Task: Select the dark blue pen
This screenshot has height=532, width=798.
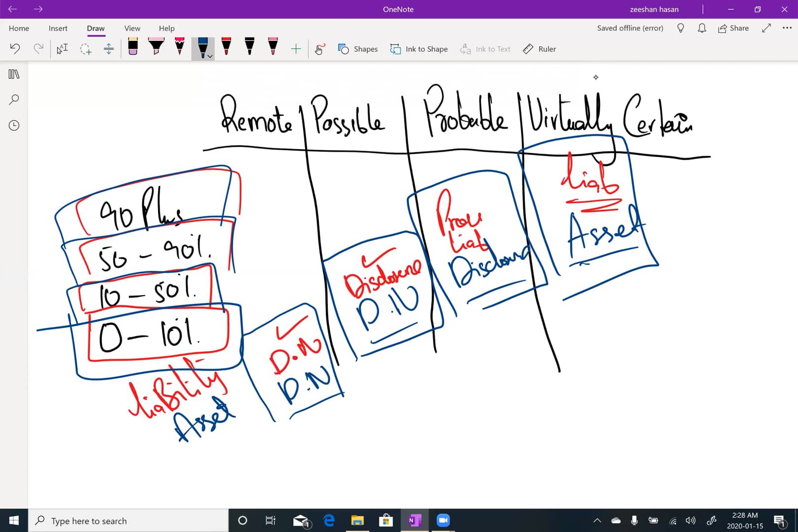Action: tap(202, 48)
